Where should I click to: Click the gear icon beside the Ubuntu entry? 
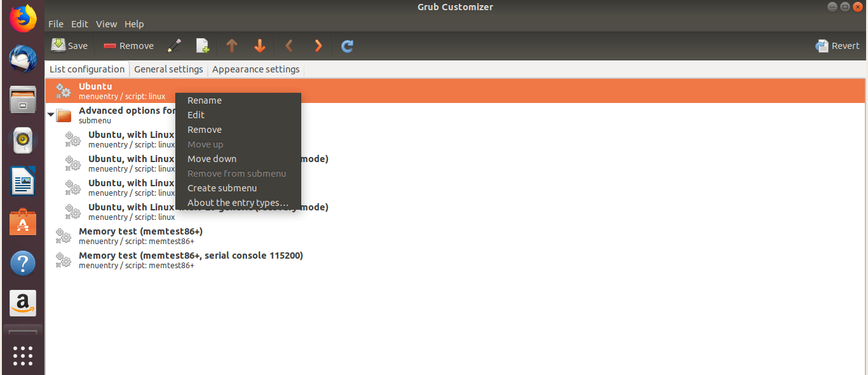click(64, 91)
